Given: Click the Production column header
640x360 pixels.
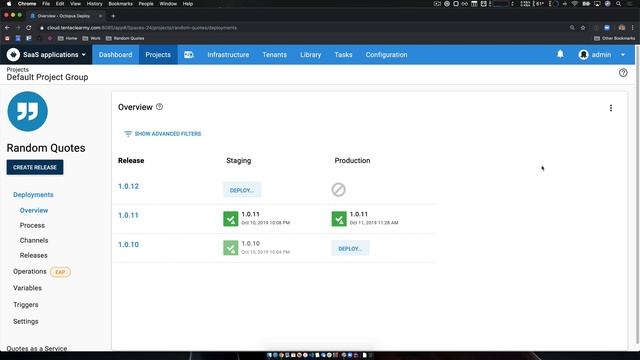Looking at the screenshot, I should click(352, 160).
